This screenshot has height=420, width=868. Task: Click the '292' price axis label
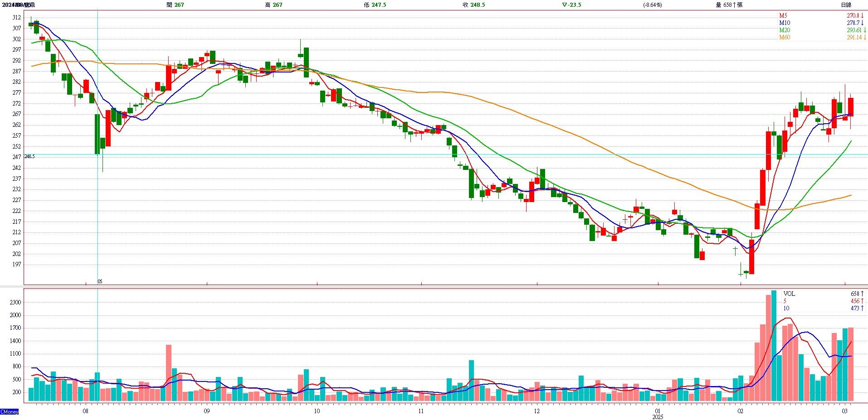pos(17,61)
